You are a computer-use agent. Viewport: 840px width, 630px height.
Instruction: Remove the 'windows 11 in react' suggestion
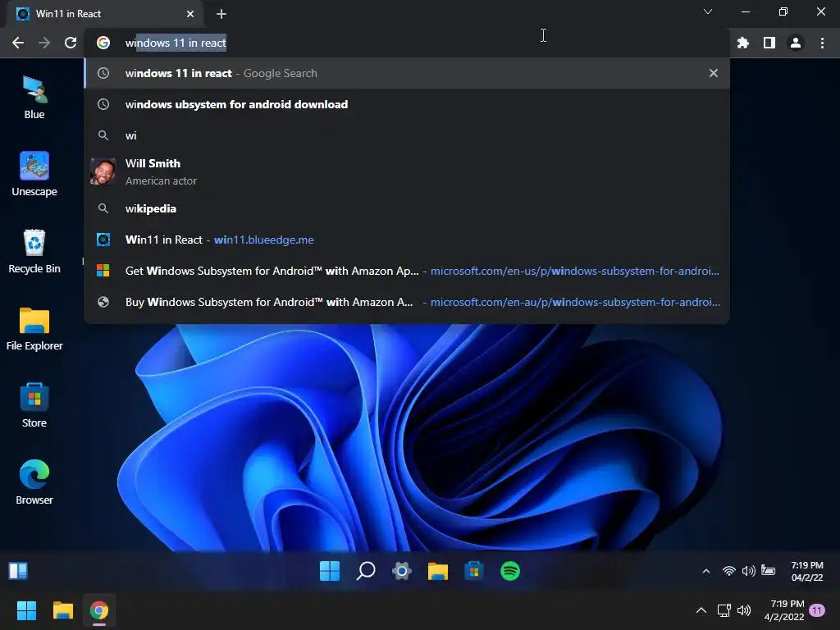pos(714,73)
